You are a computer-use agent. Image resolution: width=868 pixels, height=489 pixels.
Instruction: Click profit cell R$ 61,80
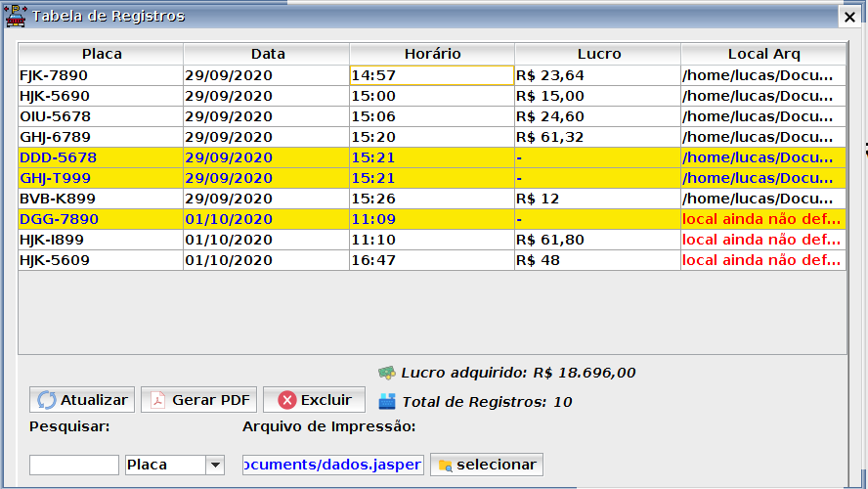pyautogui.click(x=597, y=240)
